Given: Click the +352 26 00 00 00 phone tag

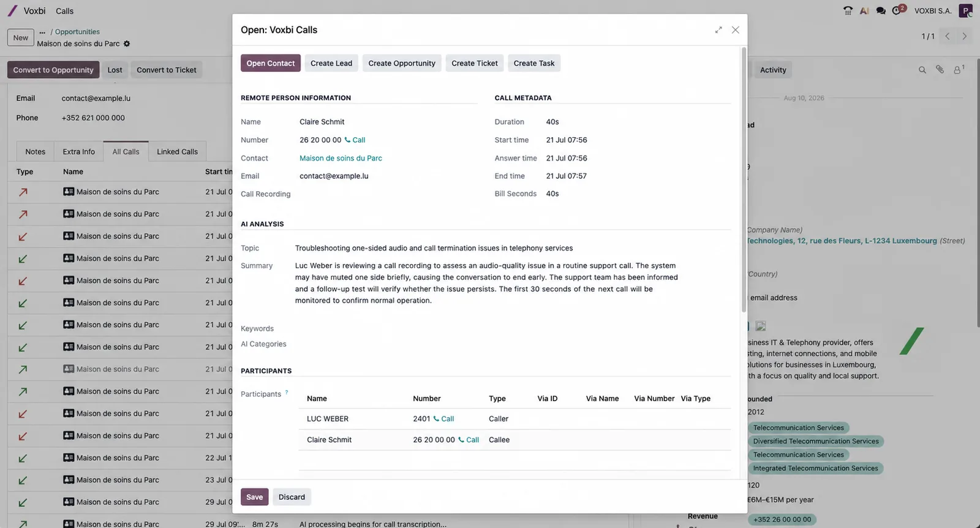Looking at the screenshot, I should tap(782, 519).
